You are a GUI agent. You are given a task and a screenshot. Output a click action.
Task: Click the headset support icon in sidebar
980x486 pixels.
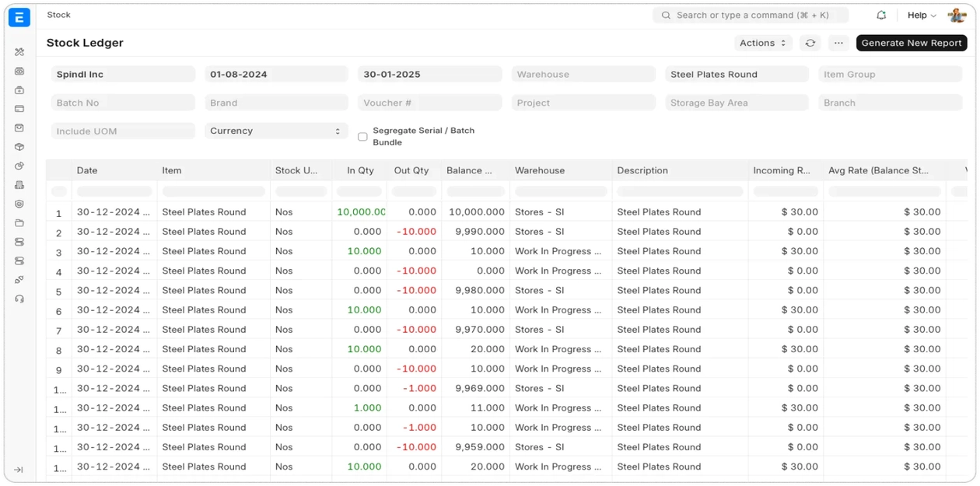click(19, 299)
